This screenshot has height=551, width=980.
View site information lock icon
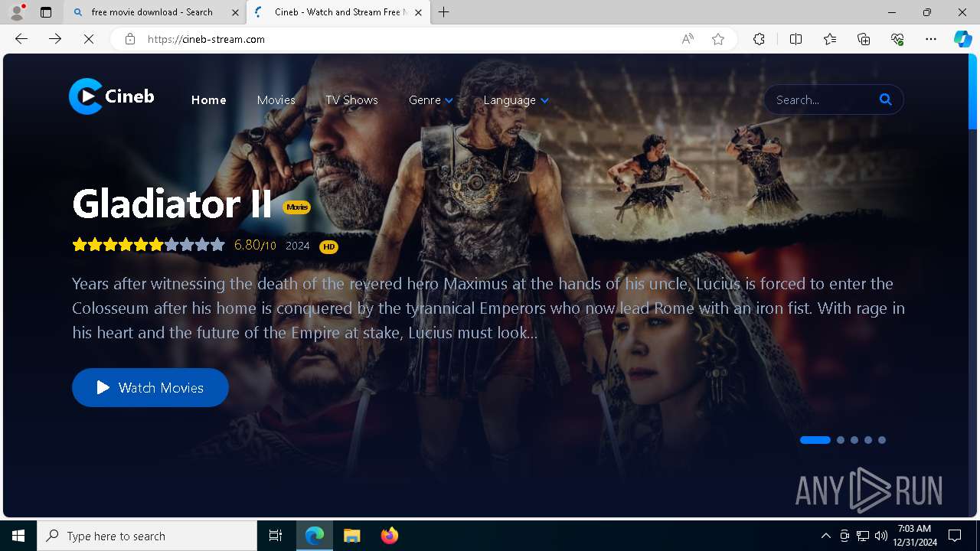click(x=130, y=39)
